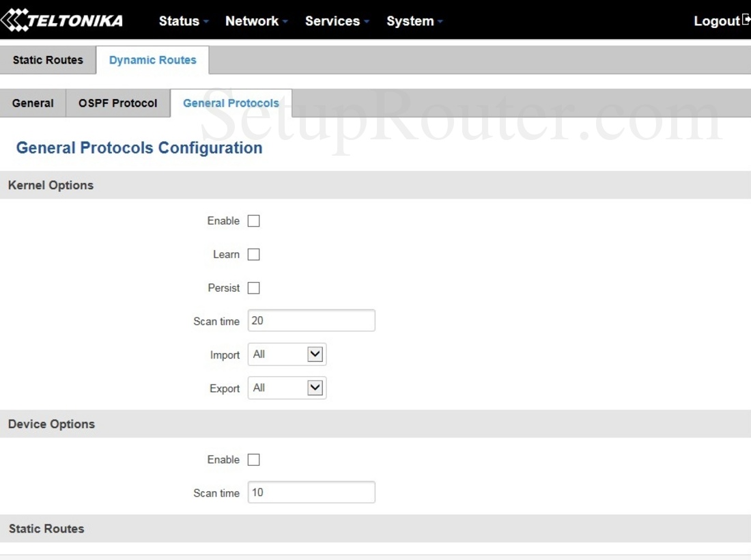Screen dimensions: 751x560
Task: Go to the General sub-tab
Action: point(33,103)
